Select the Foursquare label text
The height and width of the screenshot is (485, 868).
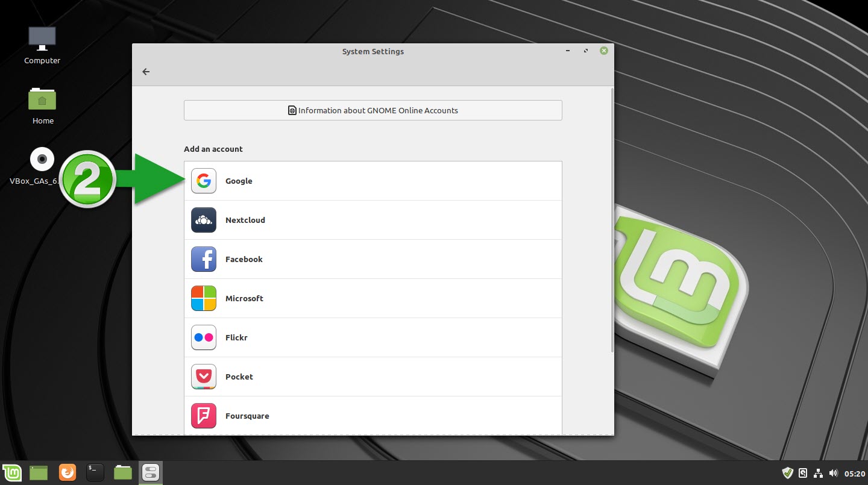(247, 416)
